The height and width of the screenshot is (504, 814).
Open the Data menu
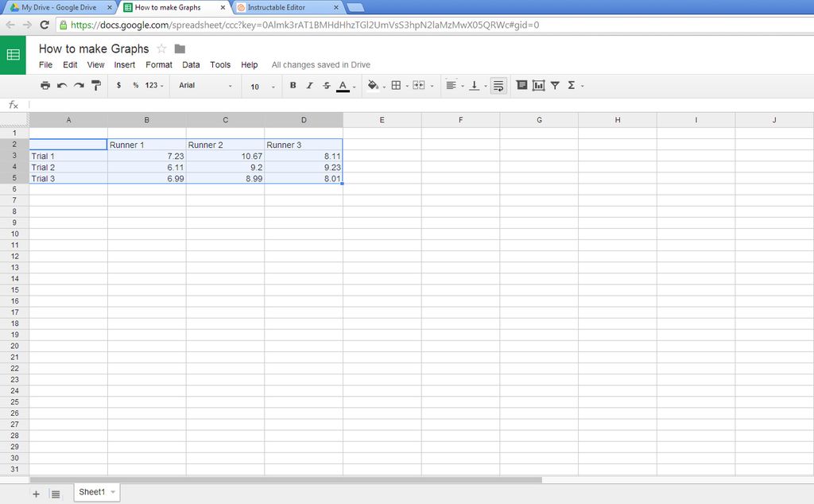191,65
